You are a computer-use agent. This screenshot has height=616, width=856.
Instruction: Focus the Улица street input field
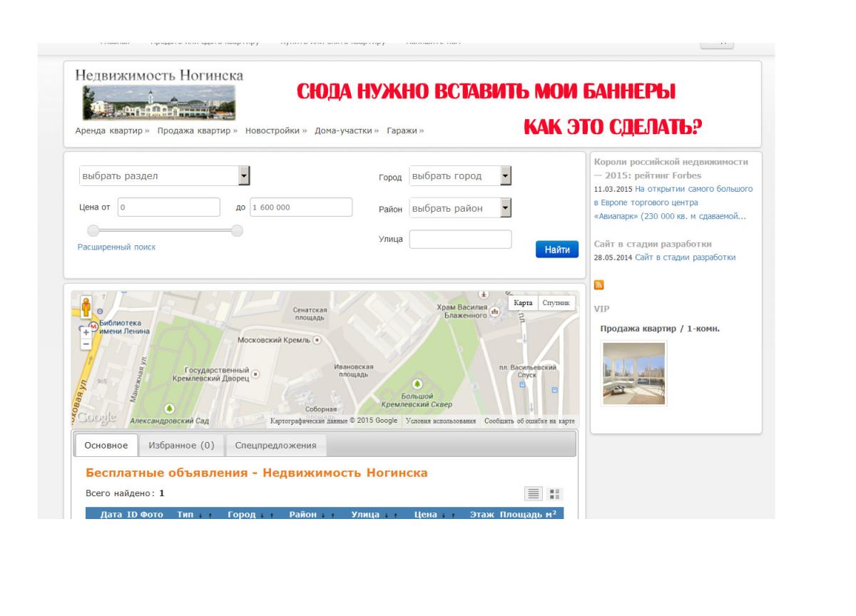[x=460, y=240]
